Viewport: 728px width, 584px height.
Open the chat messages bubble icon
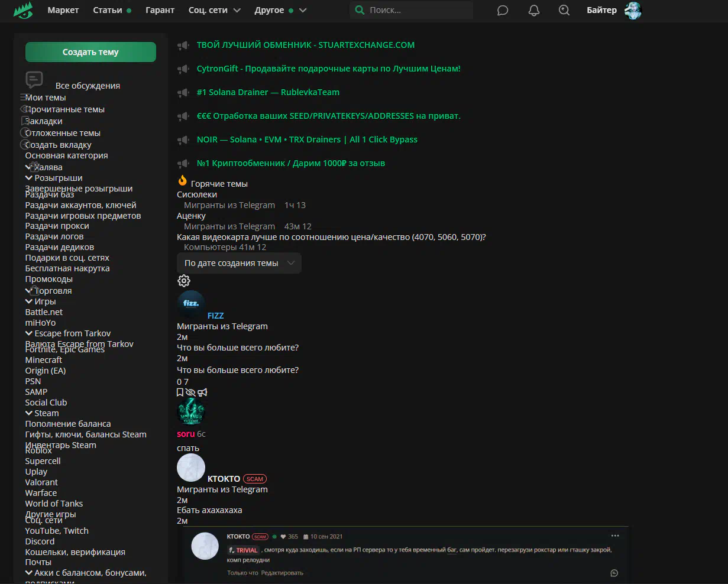503,11
